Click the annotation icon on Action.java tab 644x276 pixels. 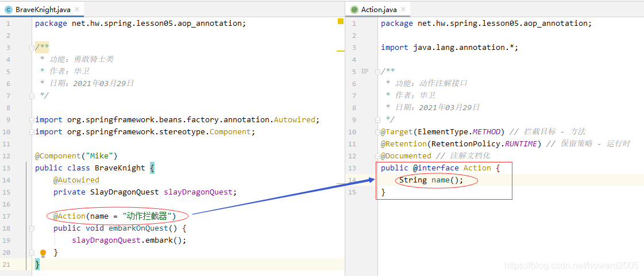pos(354,9)
